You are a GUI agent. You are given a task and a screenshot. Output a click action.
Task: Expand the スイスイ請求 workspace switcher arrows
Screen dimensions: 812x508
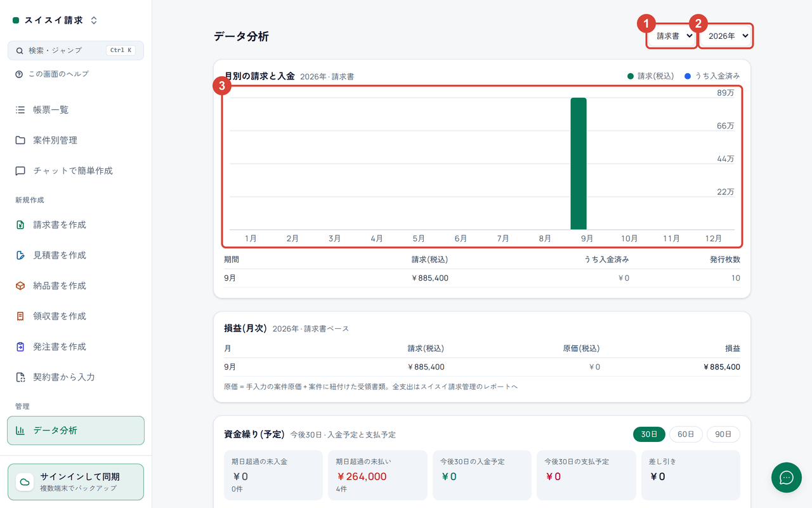pos(94,20)
